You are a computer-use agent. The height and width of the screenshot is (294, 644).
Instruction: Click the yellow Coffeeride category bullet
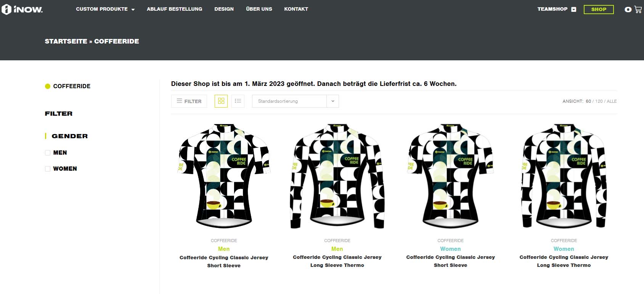[48, 86]
